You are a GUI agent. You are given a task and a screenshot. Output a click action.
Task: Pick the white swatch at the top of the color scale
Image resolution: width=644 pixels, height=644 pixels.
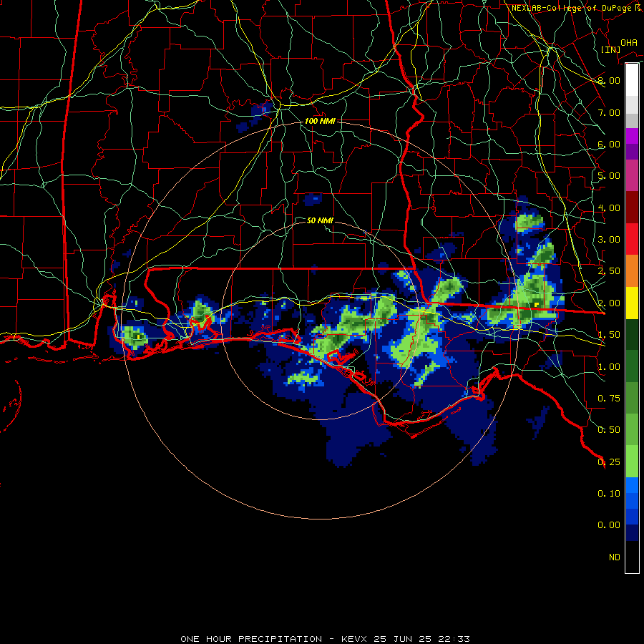coord(632,79)
